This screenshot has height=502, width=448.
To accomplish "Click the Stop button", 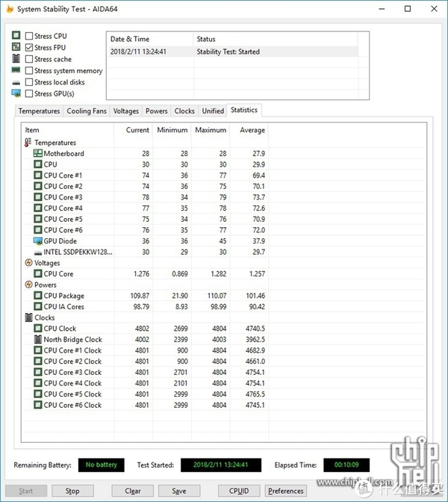I will tap(72, 491).
